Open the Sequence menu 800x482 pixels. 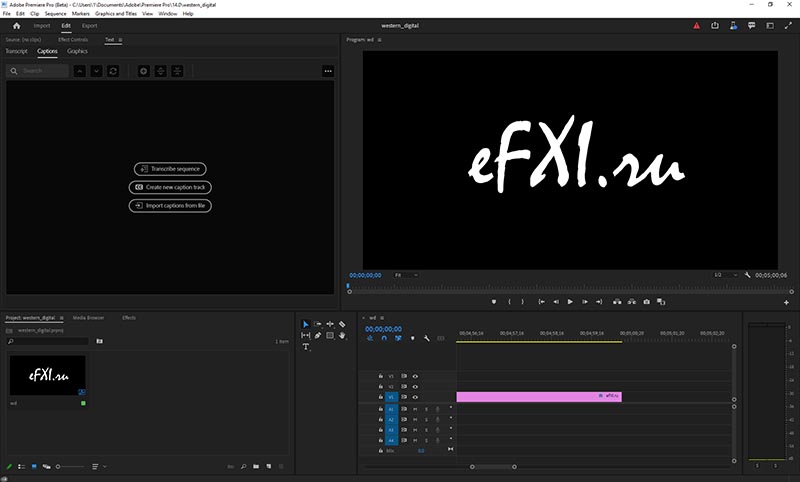55,14
